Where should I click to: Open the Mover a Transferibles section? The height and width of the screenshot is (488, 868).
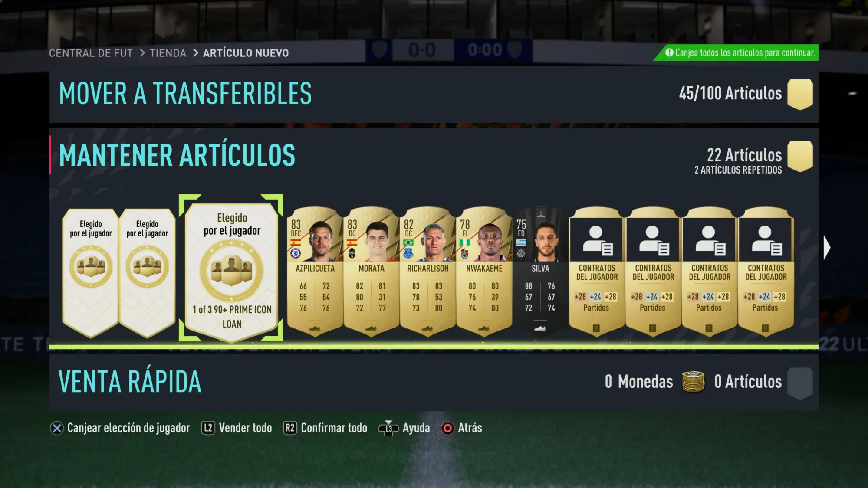[x=434, y=94]
